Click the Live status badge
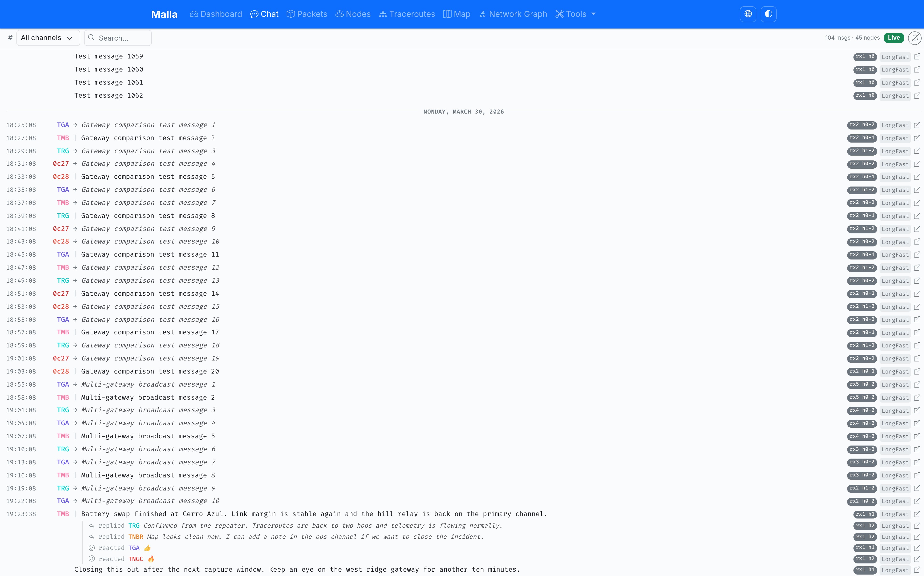924x576 pixels. [x=894, y=38]
